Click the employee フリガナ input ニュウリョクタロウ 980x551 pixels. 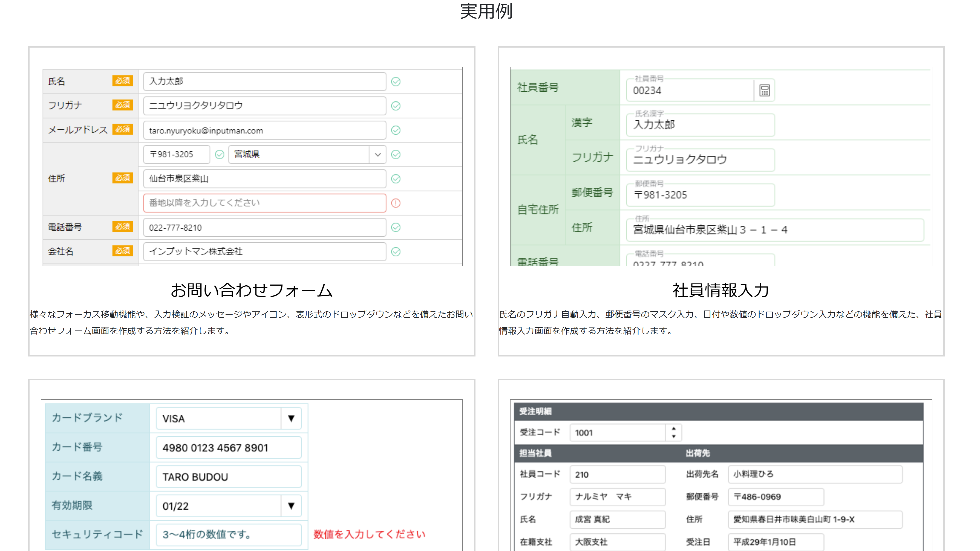(x=701, y=160)
